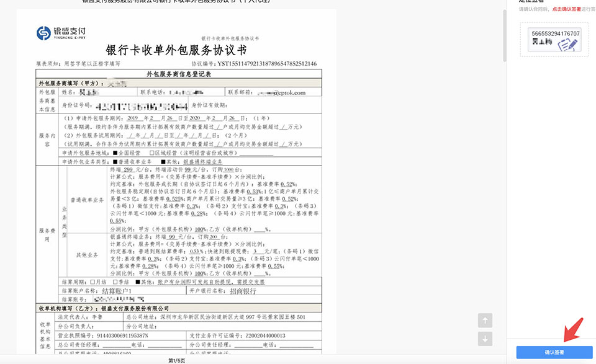
Task: Click the 银盛支付 logo on the document
Action: [x=61, y=33]
